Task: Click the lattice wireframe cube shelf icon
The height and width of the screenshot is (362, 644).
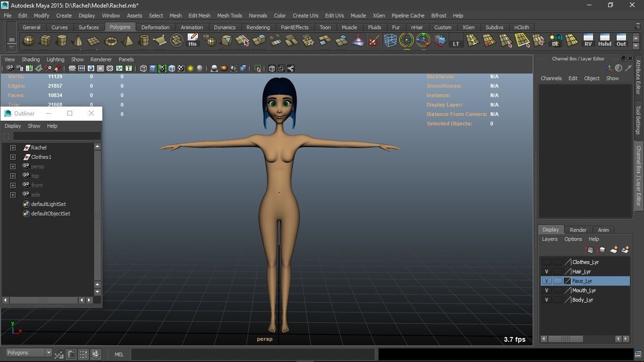Action: [390, 41]
